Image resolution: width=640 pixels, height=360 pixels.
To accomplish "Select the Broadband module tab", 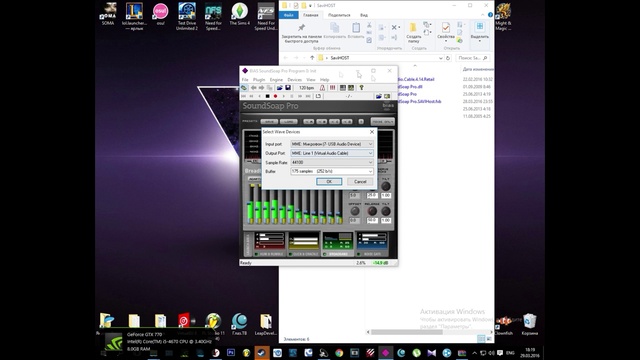I will pos(338,245).
